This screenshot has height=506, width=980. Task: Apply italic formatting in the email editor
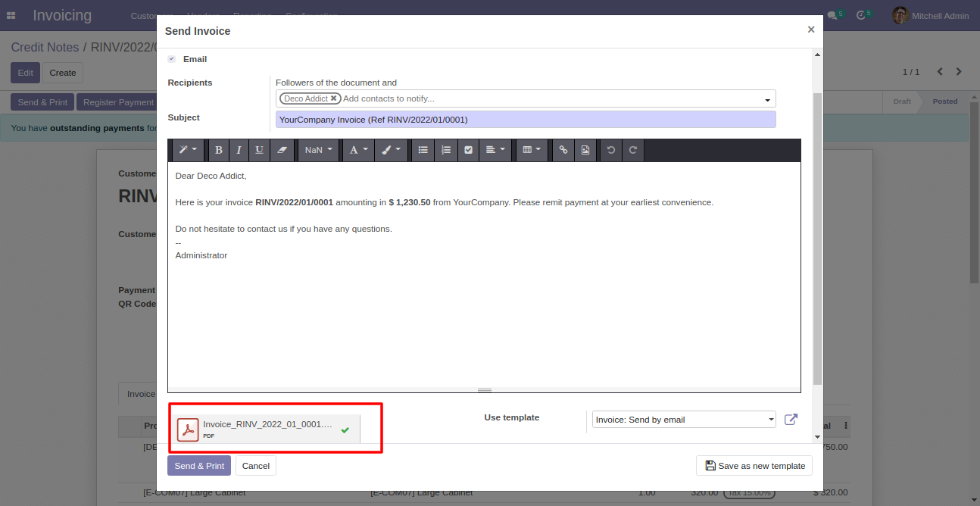pyautogui.click(x=239, y=150)
